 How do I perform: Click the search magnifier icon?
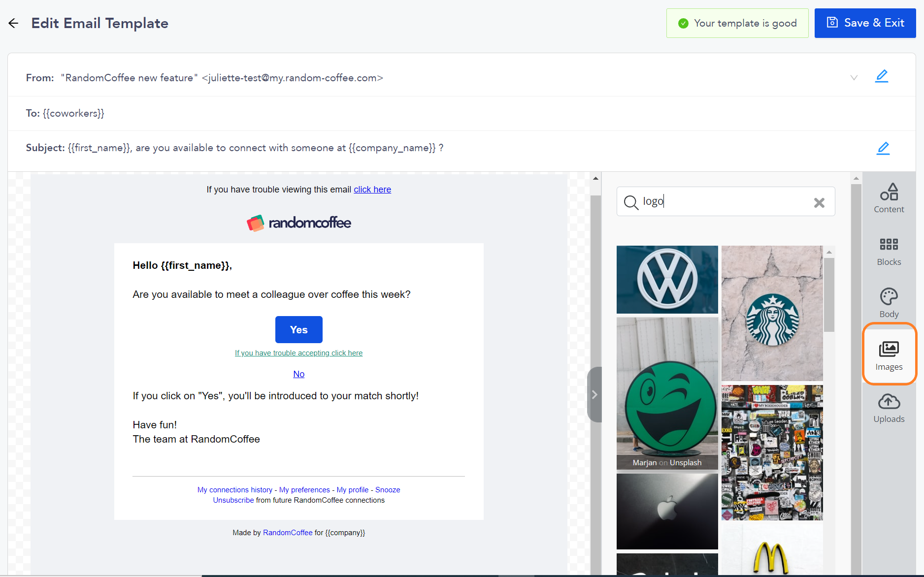pos(631,202)
